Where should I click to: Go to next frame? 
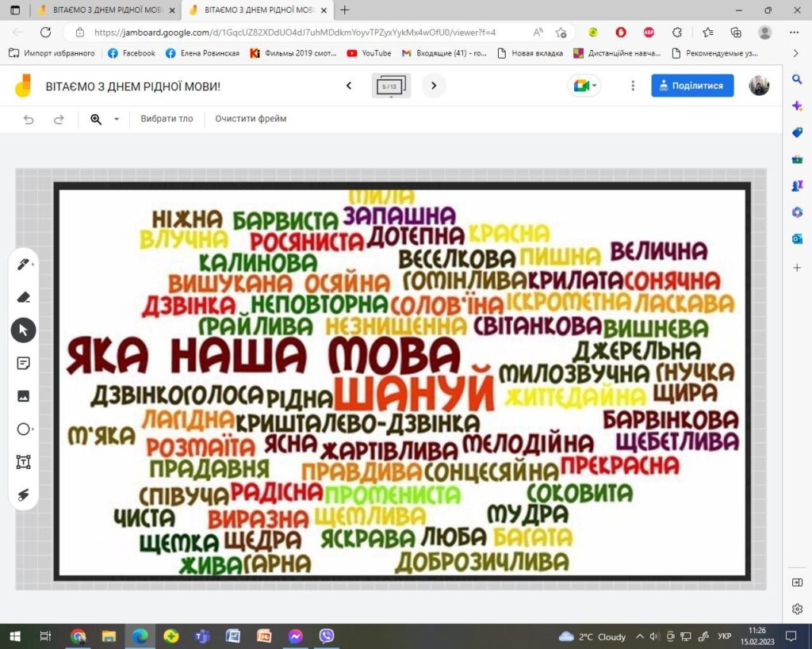[x=434, y=86]
